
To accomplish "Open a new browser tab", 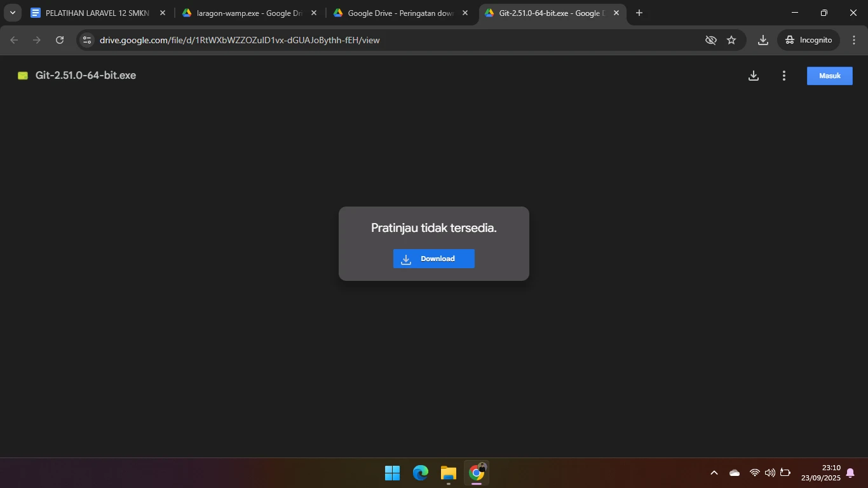I will pyautogui.click(x=639, y=13).
